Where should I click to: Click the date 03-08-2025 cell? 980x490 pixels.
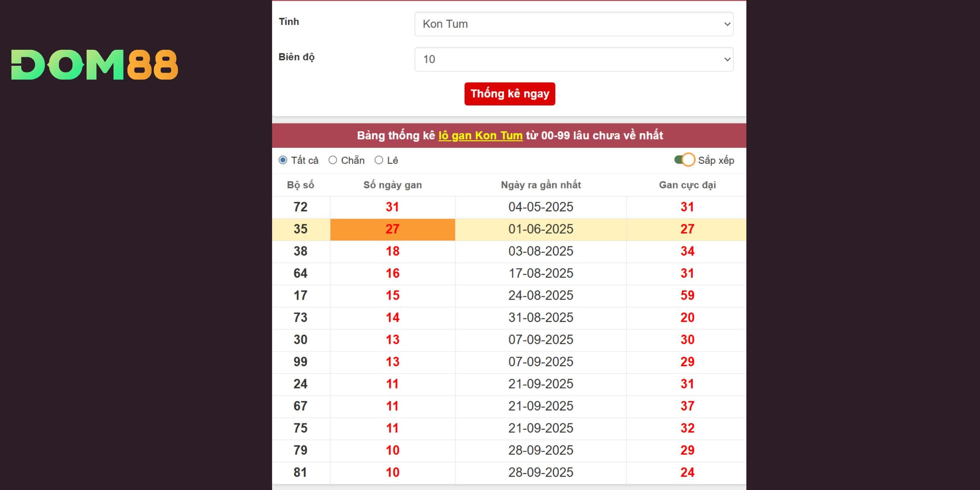[x=541, y=251]
